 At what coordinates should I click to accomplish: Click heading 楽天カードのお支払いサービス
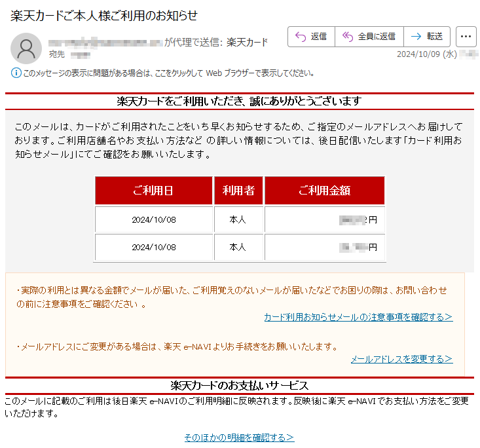pos(240,386)
